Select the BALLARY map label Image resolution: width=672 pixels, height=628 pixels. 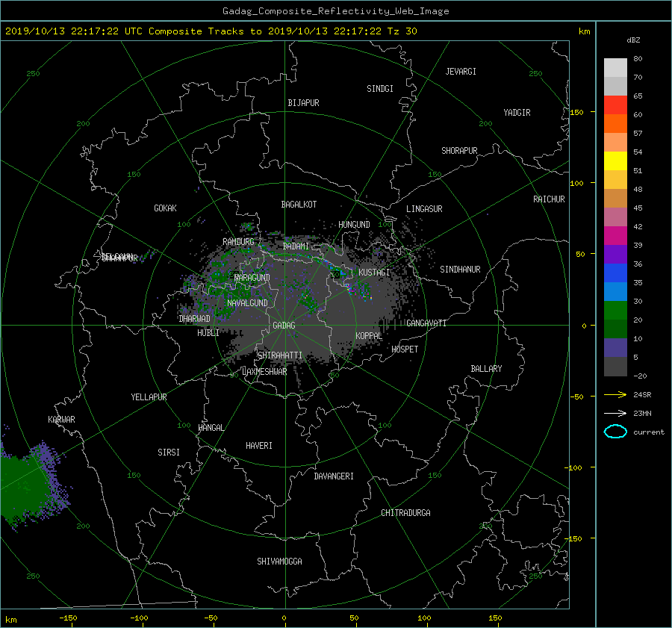(486, 369)
